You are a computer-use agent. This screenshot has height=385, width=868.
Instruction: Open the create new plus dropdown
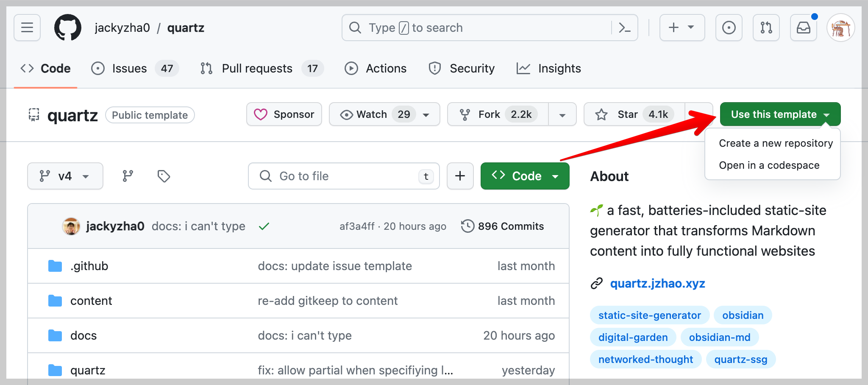coord(682,28)
